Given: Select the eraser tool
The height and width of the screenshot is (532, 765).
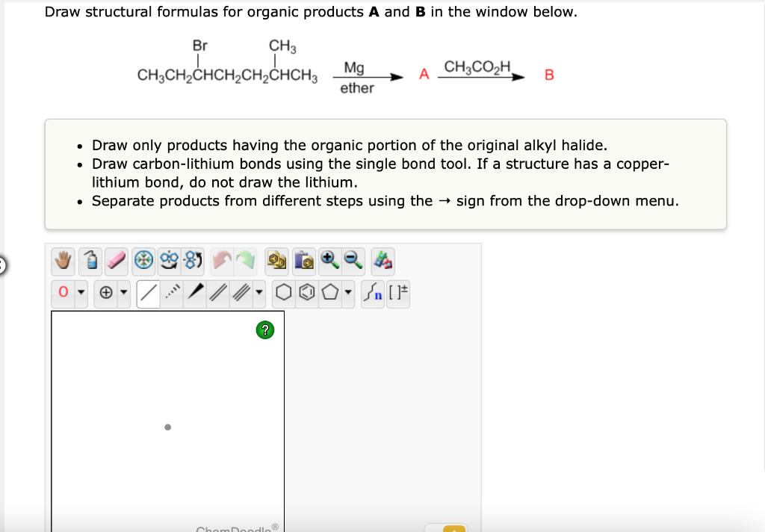Looking at the screenshot, I should click(115, 260).
